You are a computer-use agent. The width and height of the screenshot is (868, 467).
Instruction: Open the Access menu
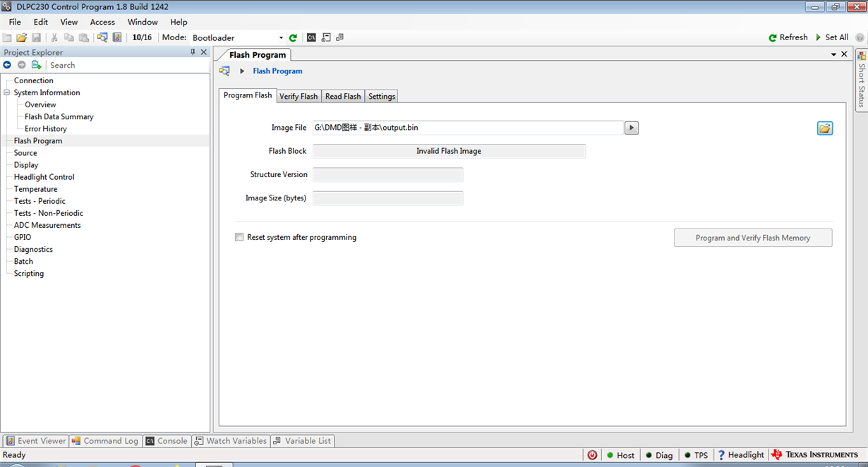(102, 22)
